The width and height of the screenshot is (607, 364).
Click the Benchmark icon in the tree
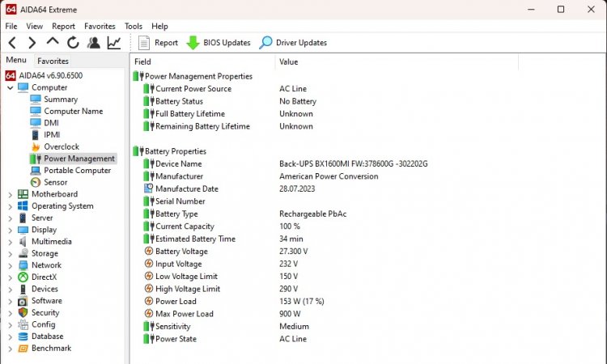click(x=23, y=349)
